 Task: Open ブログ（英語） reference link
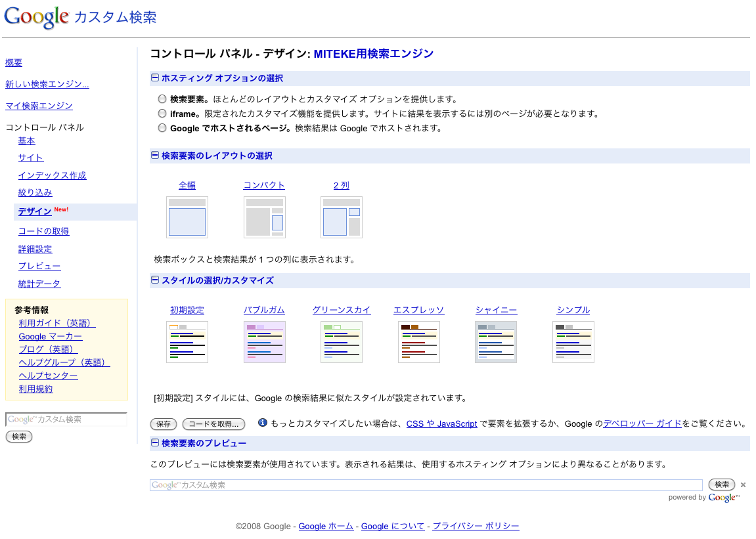click(48, 349)
